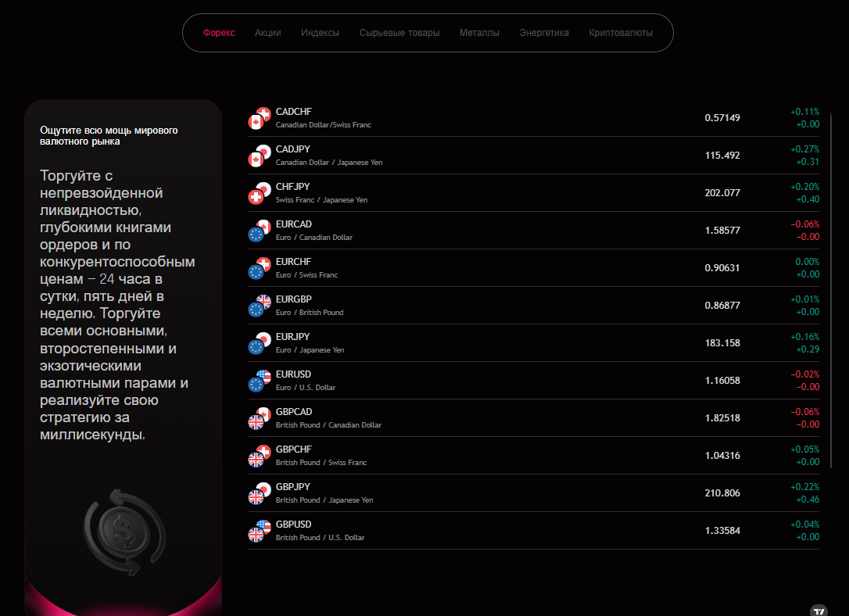
Task: Click the −0.02% change for EURUSD
Action: click(x=804, y=374)
